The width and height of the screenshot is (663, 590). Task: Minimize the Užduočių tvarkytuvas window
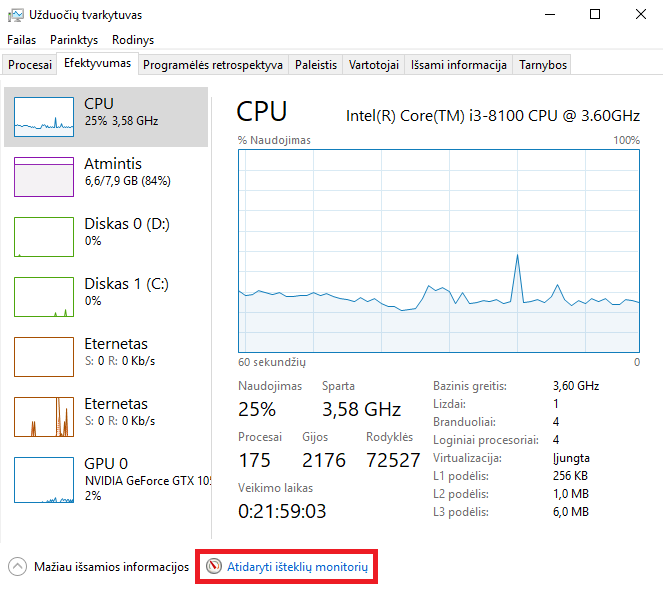[x=550, y=15]
